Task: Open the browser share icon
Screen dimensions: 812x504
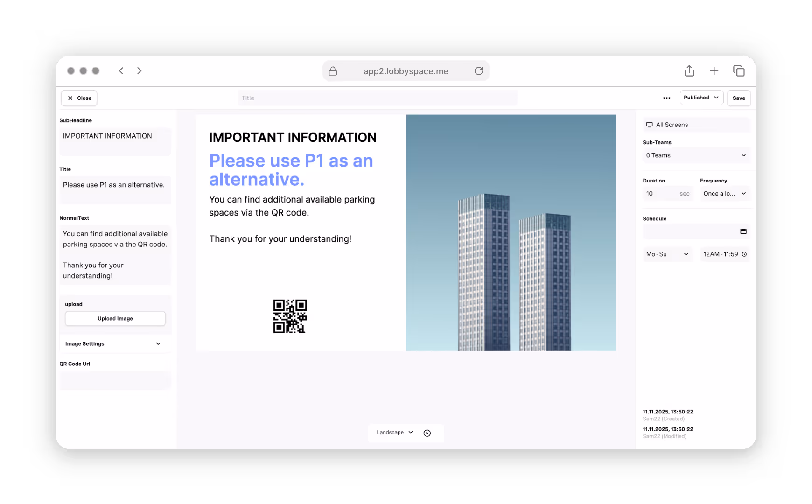Action: [x=689, y=70]
